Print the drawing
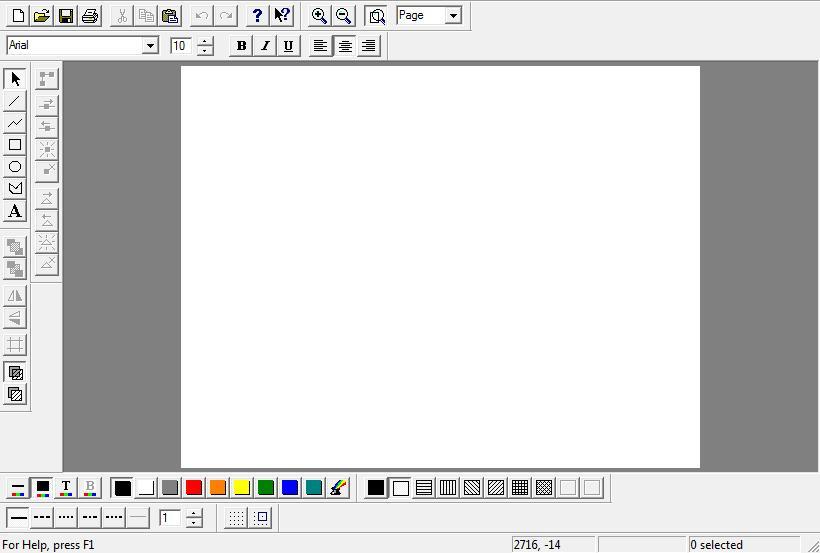Image resolution: width=820 pixels, height=553 pixels. [90, 16]
